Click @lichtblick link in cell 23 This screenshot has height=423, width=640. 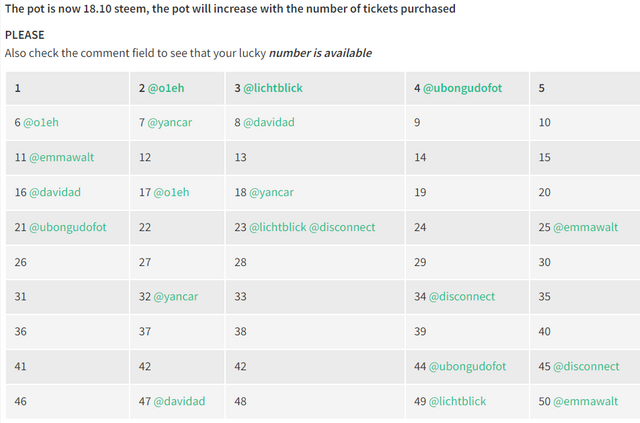tap(278, 227)
